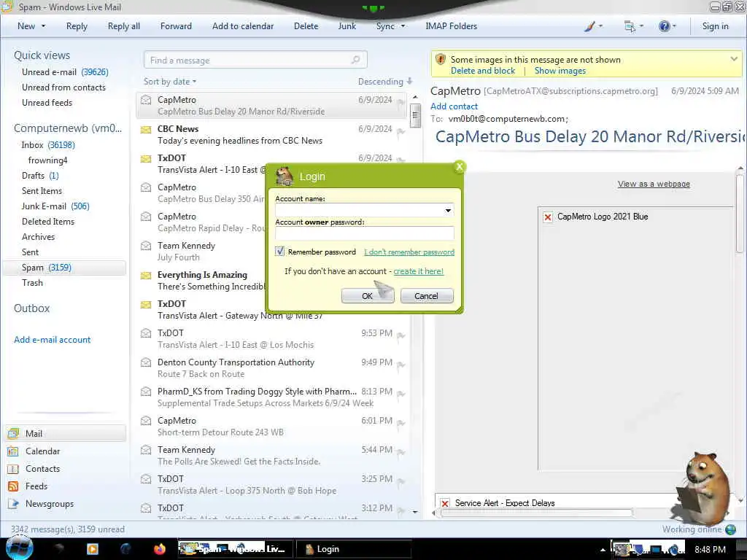Click the flag icon on CapMetro 6/9/2024 message
The height and width of the screenshot is (560, 747).
[x=401, y=102]
